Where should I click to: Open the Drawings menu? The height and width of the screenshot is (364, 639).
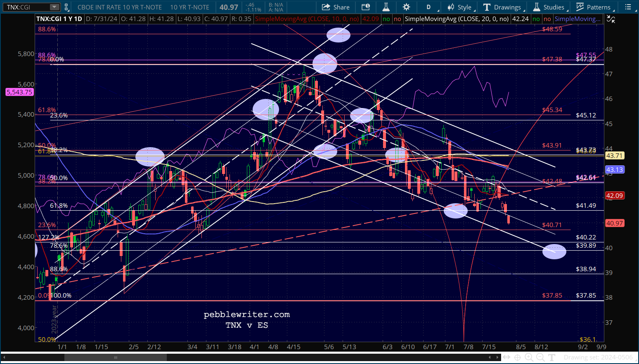[503, 7]
